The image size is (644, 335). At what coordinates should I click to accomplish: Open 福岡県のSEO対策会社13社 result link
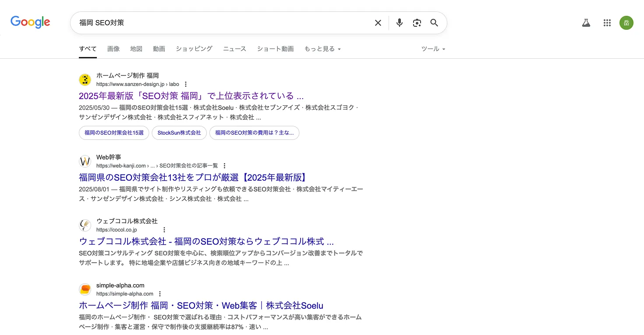point(193,178)
